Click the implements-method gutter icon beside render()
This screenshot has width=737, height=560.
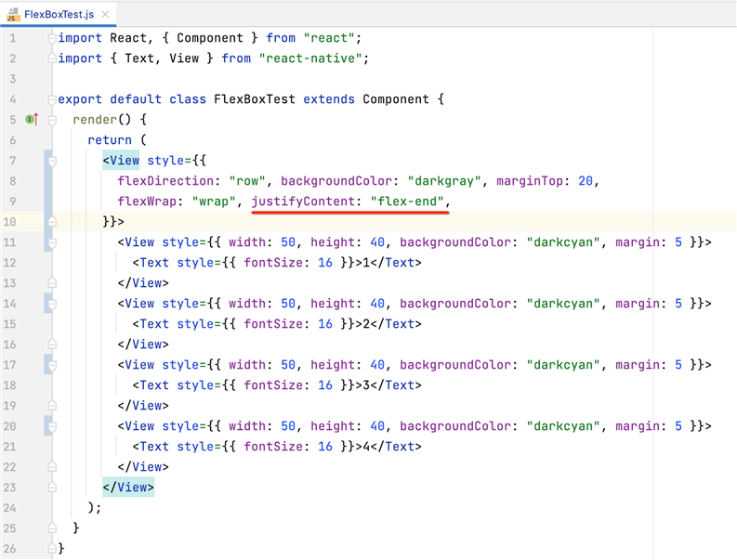coord(31,120)
